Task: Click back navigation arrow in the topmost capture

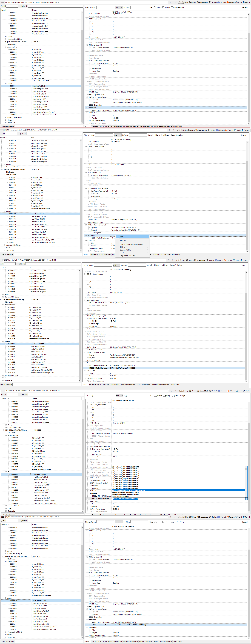Action: (x=171, y=2)
